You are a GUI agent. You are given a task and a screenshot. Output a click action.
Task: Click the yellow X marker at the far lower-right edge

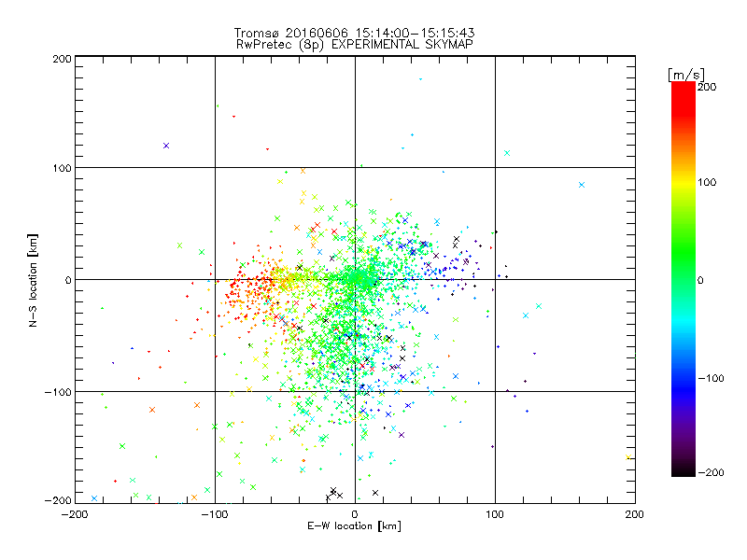(628, 457)
